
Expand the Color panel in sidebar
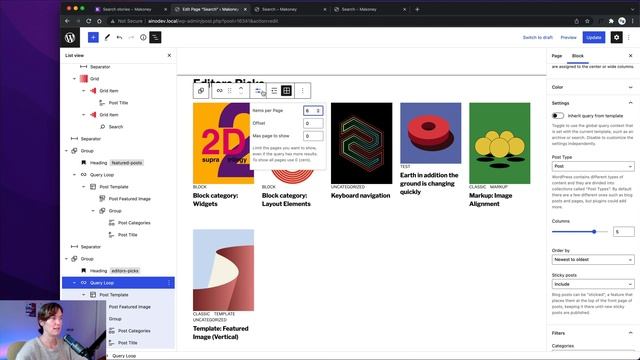[x=592, y=87]
